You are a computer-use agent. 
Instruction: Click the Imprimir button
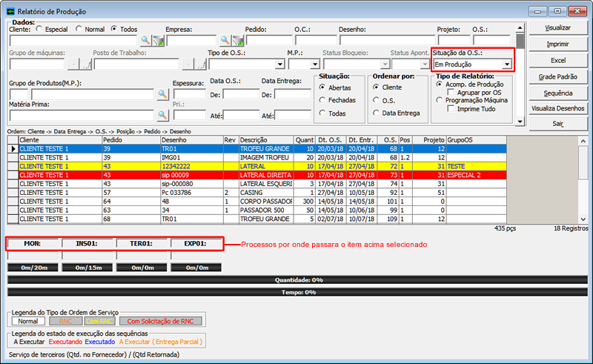tap(558, 44)
